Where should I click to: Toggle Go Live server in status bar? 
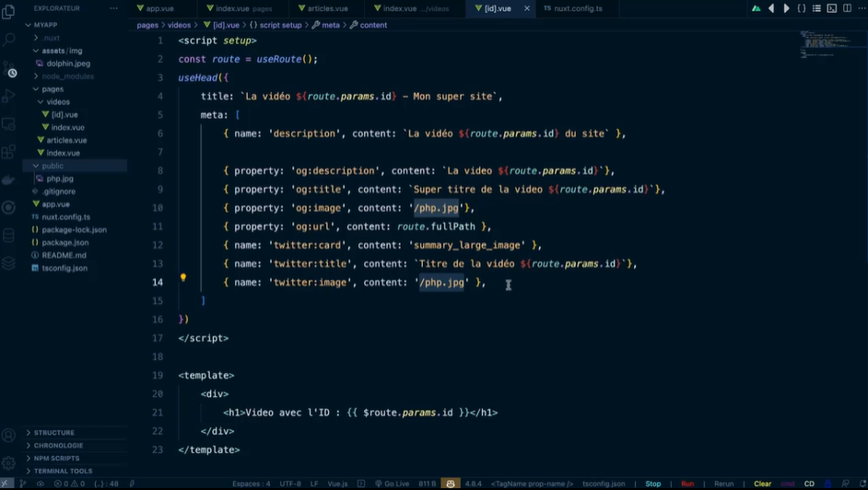coord(393,484)
